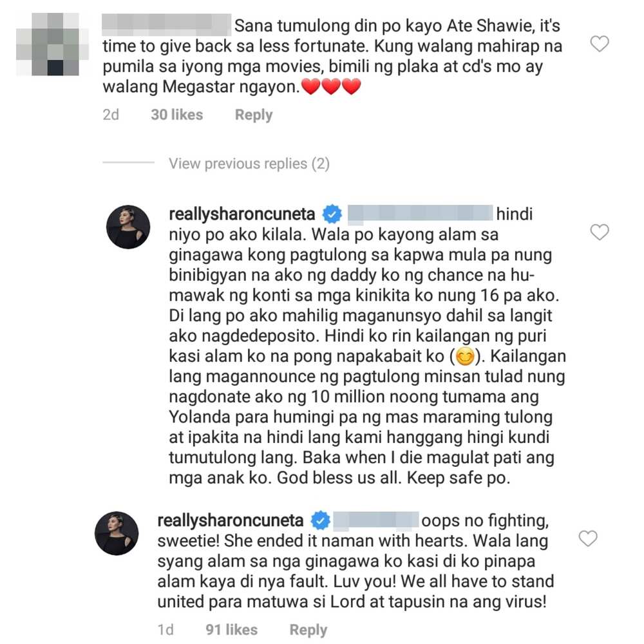This screenshot has width=644, height=644.
Task: Open reallysharoncuneta username on second reply
Action: [231, 521]
